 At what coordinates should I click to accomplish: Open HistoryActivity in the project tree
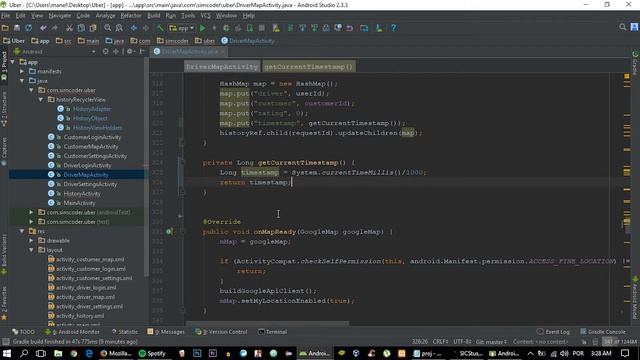[82, 193]
